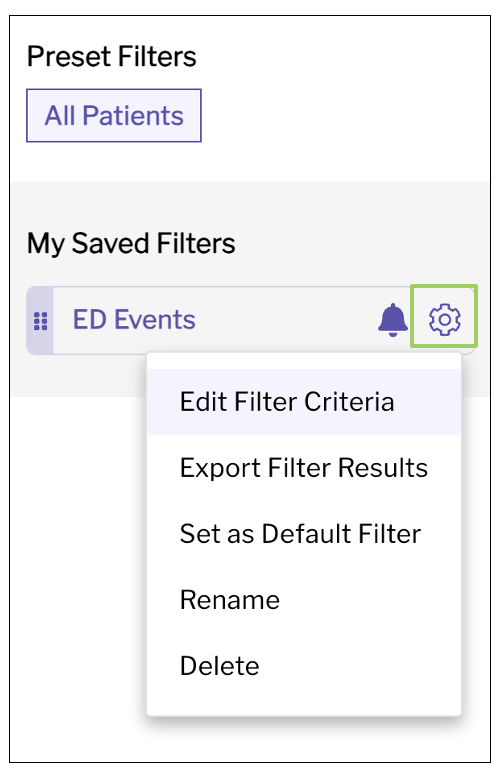Export the ED Events filter results

(x=304, y=468)
